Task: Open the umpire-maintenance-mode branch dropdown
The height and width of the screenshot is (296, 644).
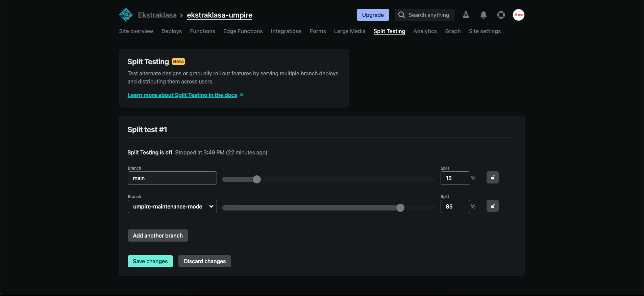Action: 172,206
